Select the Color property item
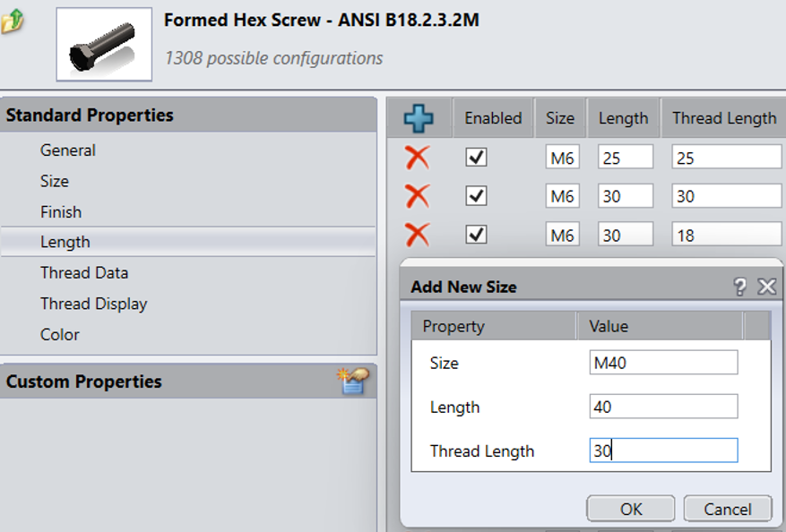Screen dimensions: 786x532 (60, 335)
